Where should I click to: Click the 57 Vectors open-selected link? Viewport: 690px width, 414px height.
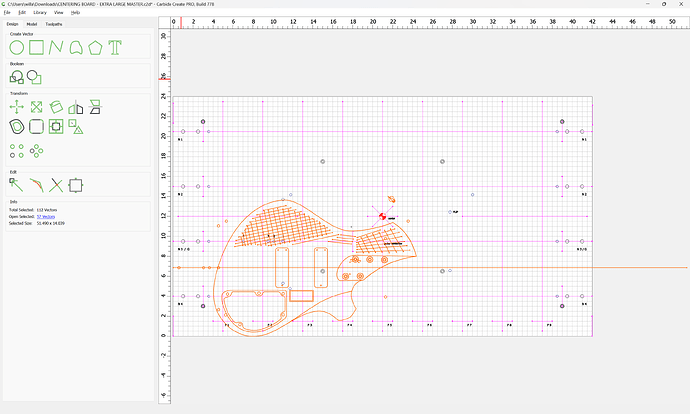coord(46,216)
